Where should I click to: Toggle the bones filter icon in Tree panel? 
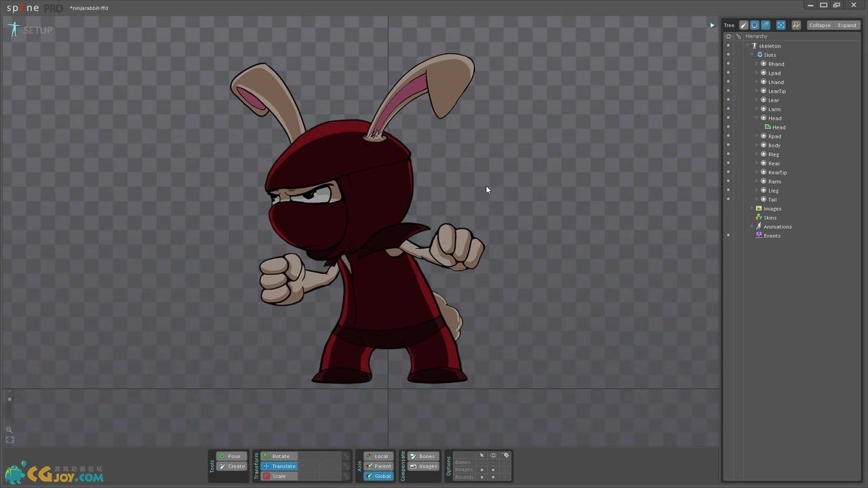click(x=744, y=25)
